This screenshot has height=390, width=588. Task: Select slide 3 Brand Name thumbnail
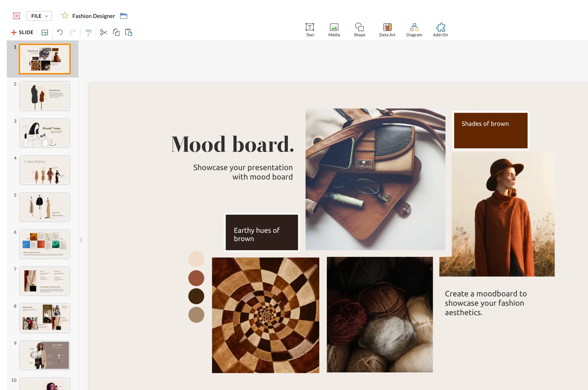pyautogui.click(x=45, y=133)
